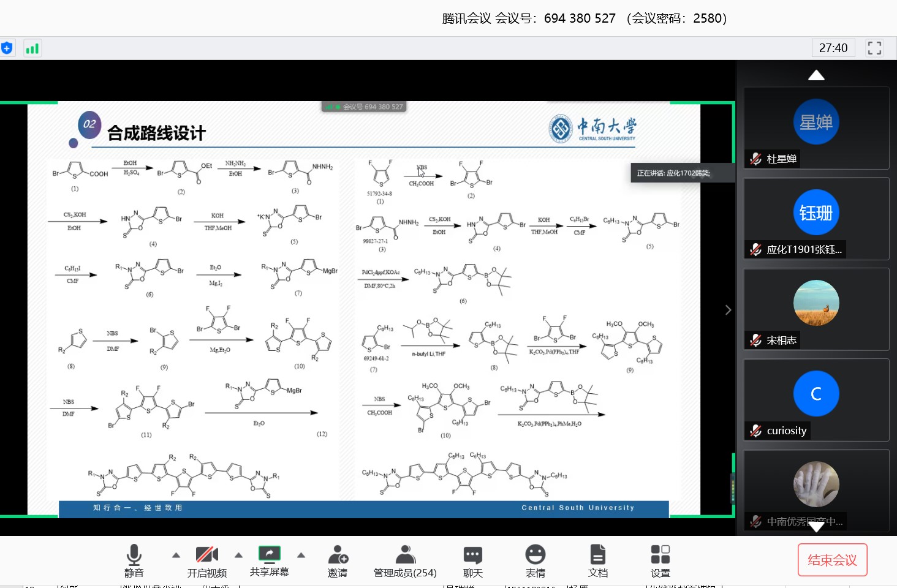Select 杜星婵 participant video tile
Viewport: 897px width, 588px height.
point(816,127)
